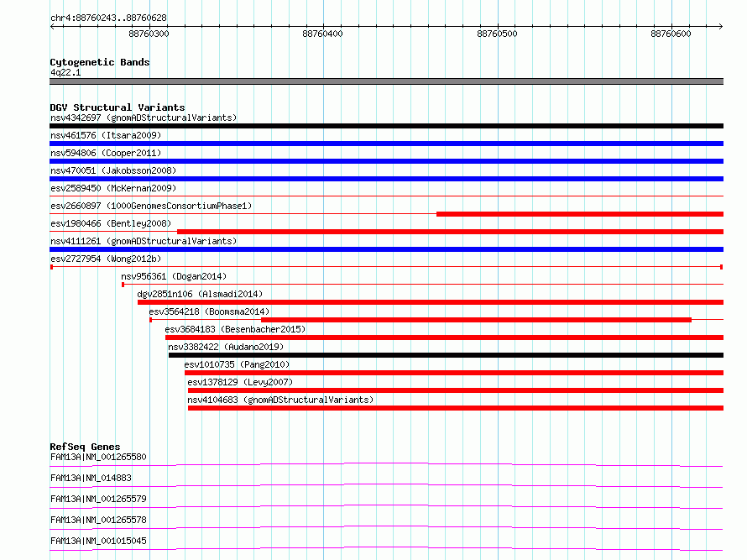Open transcript FAM13A|NM_001015045
747x560 pixels.
pos(98,541)
